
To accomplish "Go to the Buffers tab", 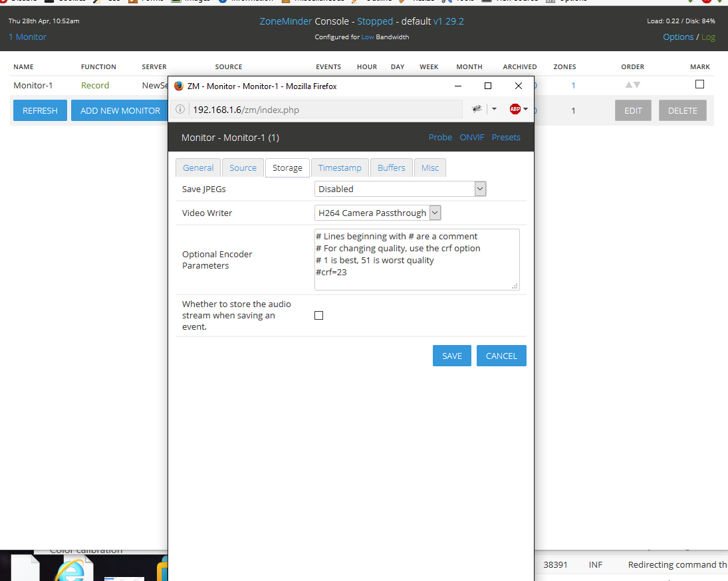I will [x=392, y=168].
